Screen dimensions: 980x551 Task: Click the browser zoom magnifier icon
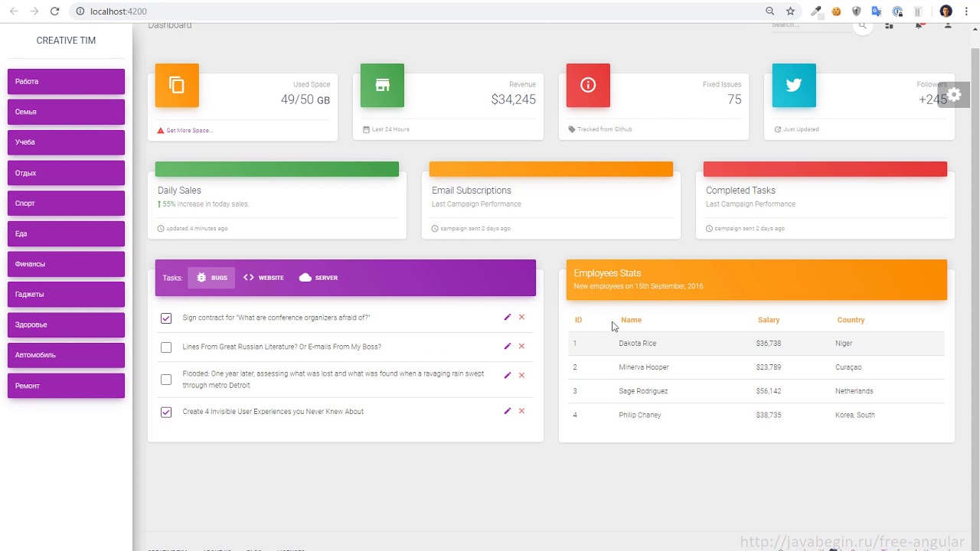click(x=770, y=11)
